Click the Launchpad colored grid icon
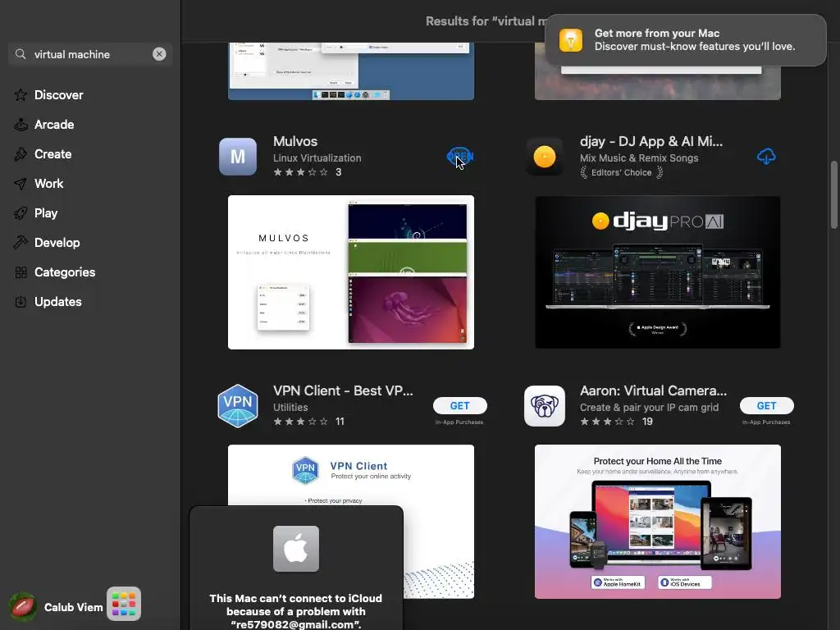The height and width of the screenshot is (630, 840). 124,604
